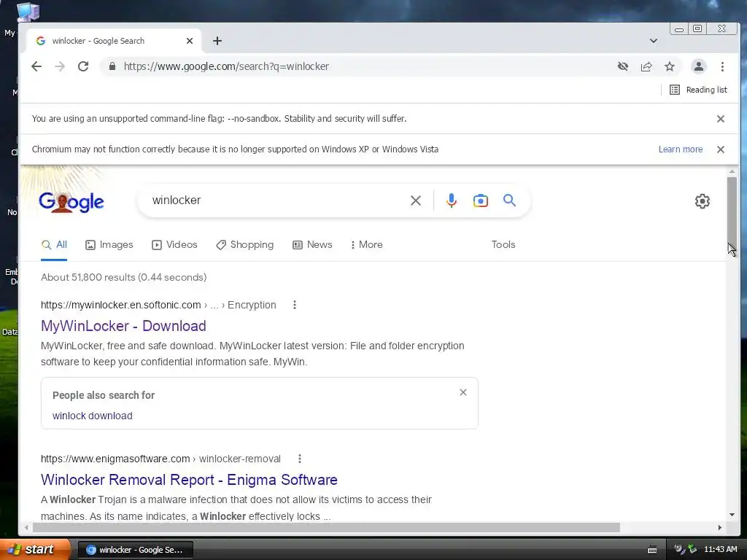Click the on-screen keyboard tray icon
747x560 pixels.
[x=652, y=550]
